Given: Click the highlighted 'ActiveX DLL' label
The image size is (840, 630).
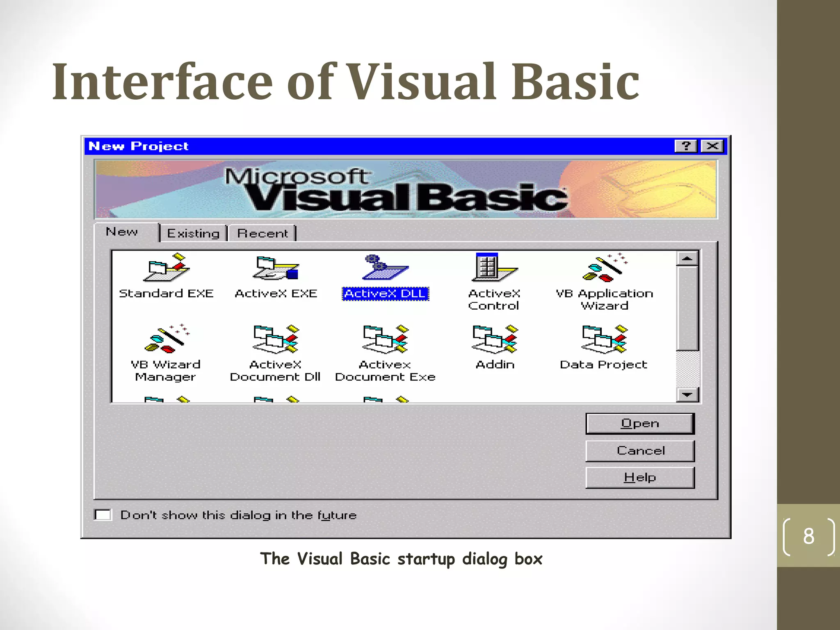Looking at the screenshot, I should tap(386, 294).
